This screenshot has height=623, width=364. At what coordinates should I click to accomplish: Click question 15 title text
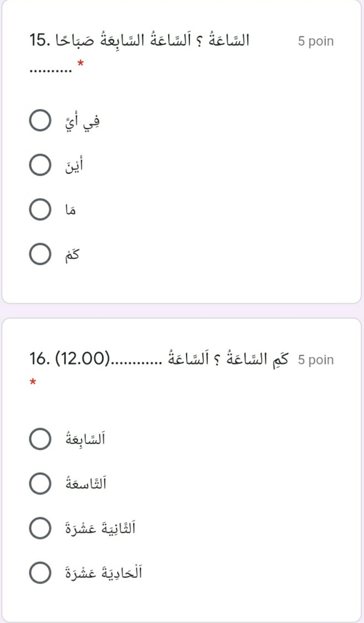(140, 41)
